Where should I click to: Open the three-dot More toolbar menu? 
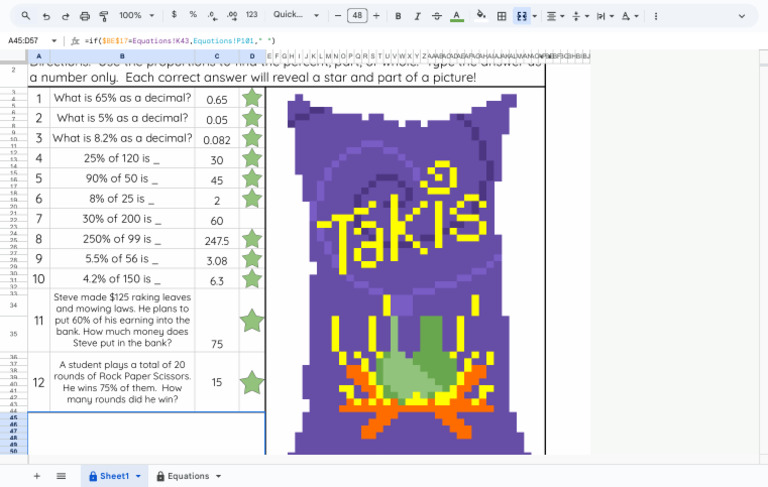click(655, 16)
